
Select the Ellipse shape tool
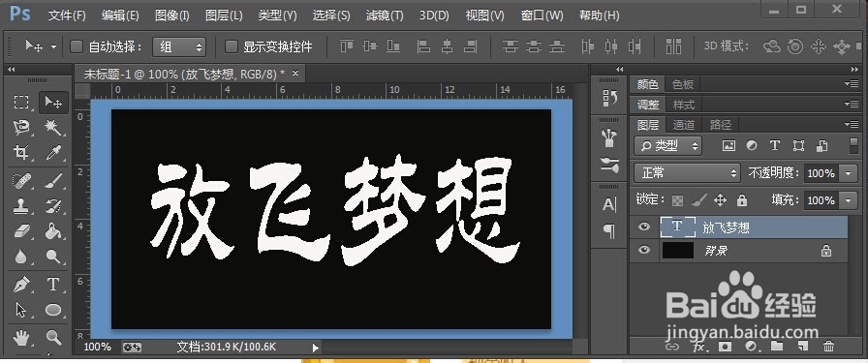(53, 310)
